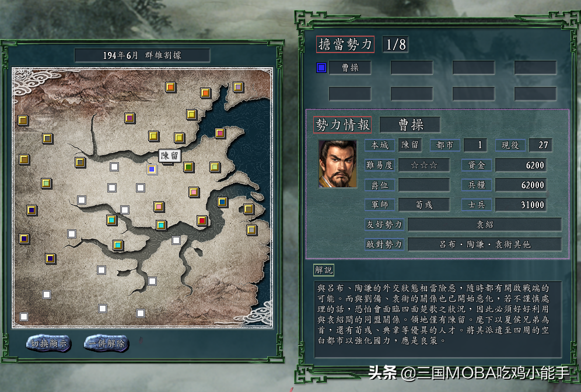The image size is (581, 392).
Task: Click 曹操's general portrait
Action: [x=337, y=164]
